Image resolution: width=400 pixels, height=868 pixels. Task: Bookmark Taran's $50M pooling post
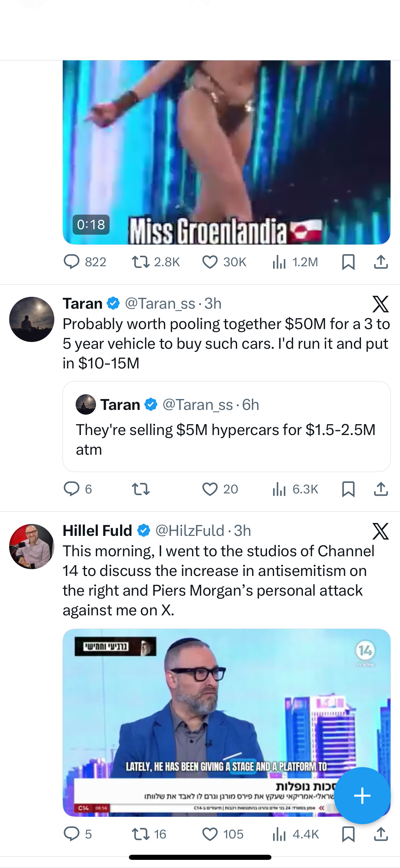348,489
